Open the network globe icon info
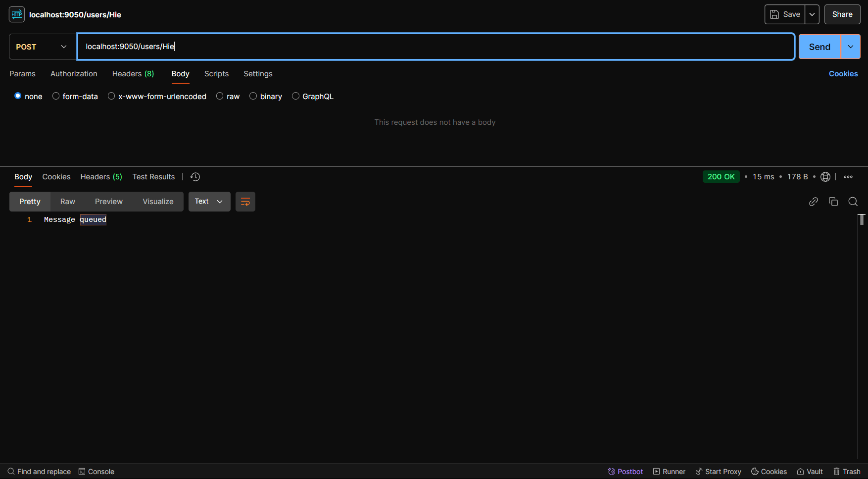This screenshot has width=868, height=479. click(x=825, y=177)
